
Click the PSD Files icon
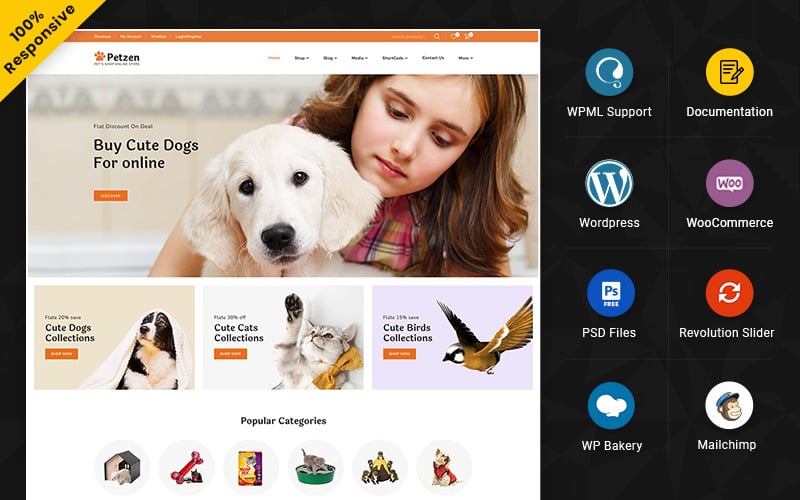(611, 293)
